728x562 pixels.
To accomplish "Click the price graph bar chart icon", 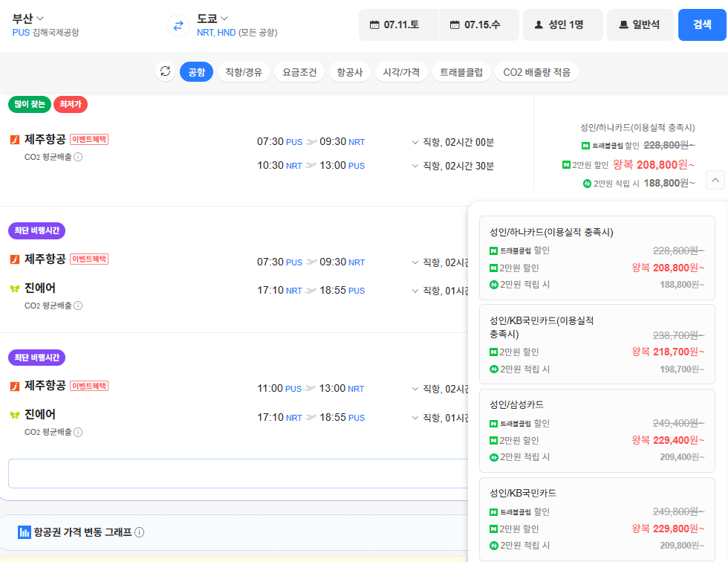I will pyautogui.click(x=24, y=532).
